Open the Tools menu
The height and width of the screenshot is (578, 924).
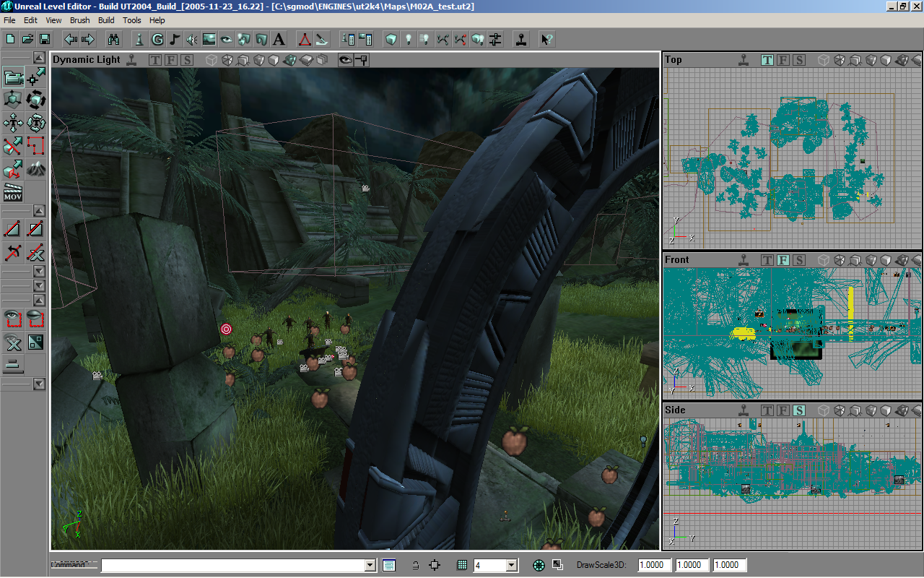point(132,20)
